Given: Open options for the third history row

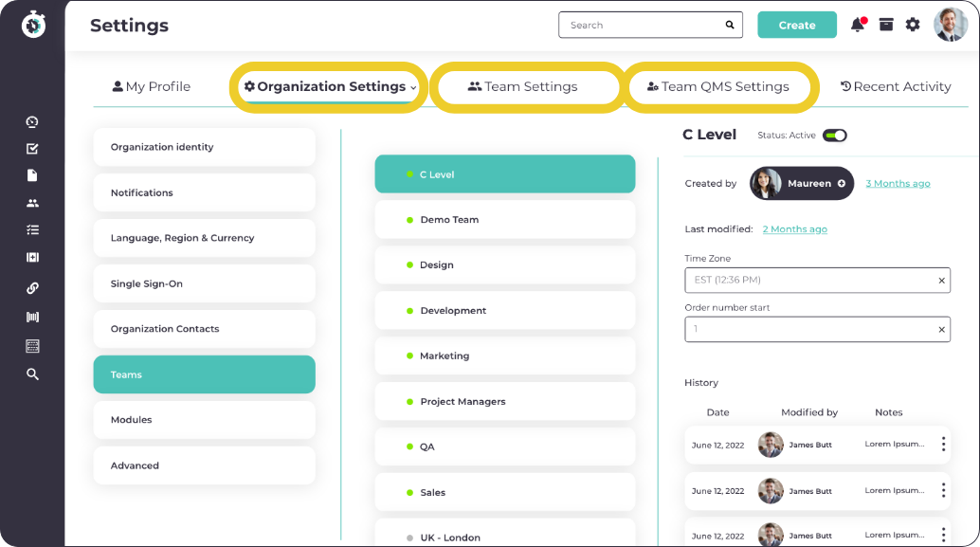Looking at the screenshot, I should [x=943, y=535].
